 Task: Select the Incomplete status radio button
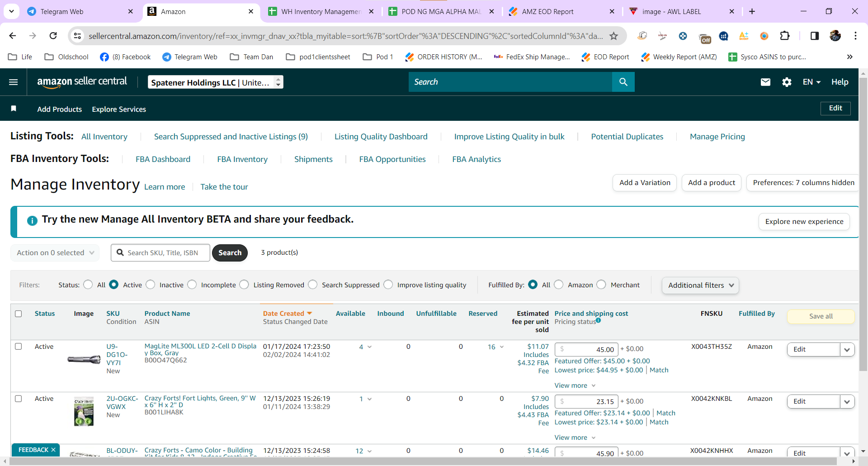[192, 285]
